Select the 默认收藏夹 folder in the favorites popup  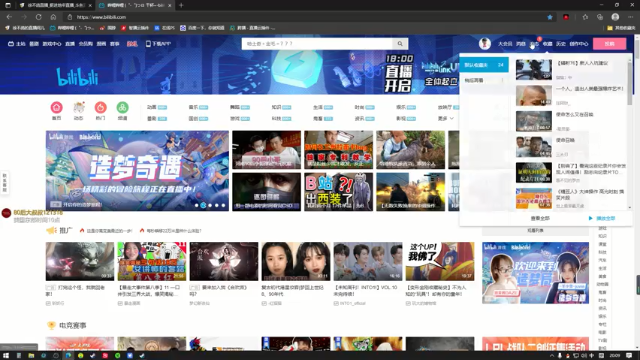[484, 65]
